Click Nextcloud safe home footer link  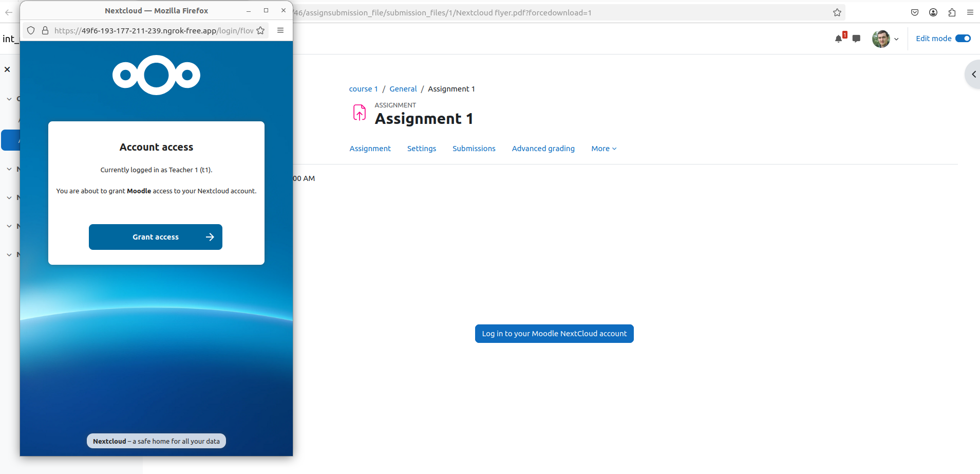(156, 441)
